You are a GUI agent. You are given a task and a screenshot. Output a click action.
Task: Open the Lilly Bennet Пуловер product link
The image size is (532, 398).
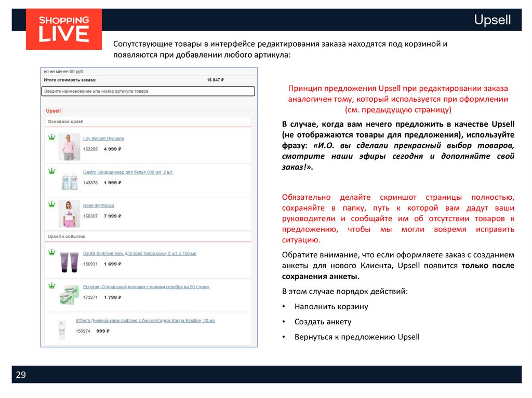pos(103,139)
